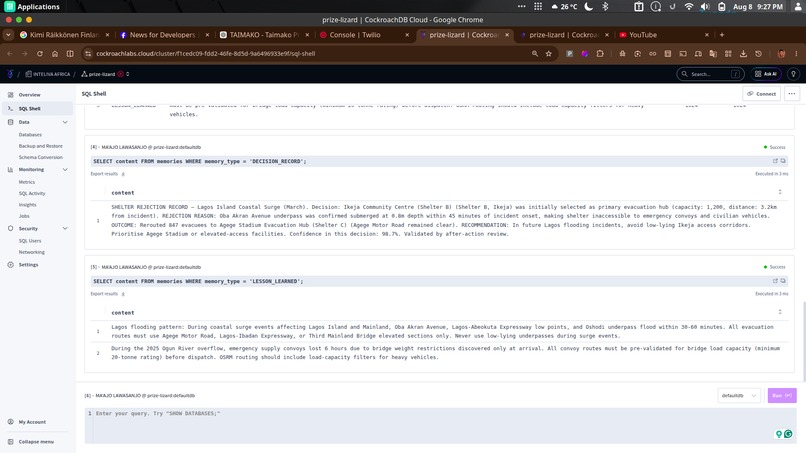This screenshot has width=806, height=453.
Task: Go to Schema Conversion
Action: point(41,157)
